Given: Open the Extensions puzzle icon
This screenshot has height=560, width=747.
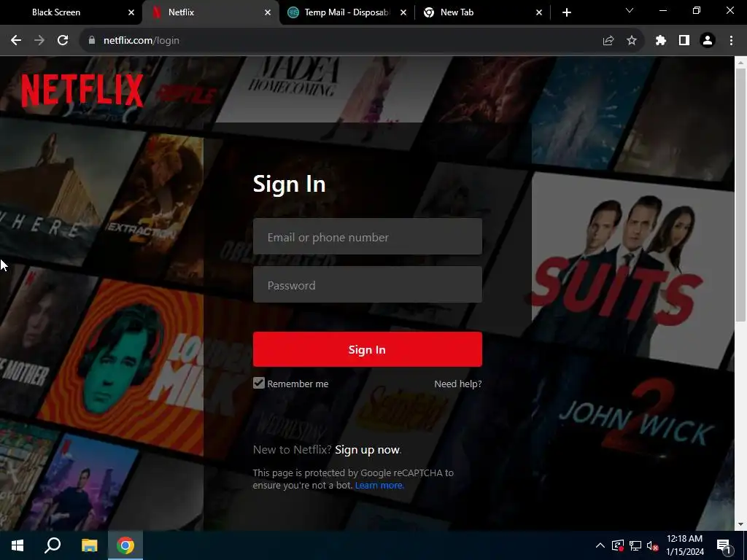Looking at the screenshot, I should click(661, 41).
